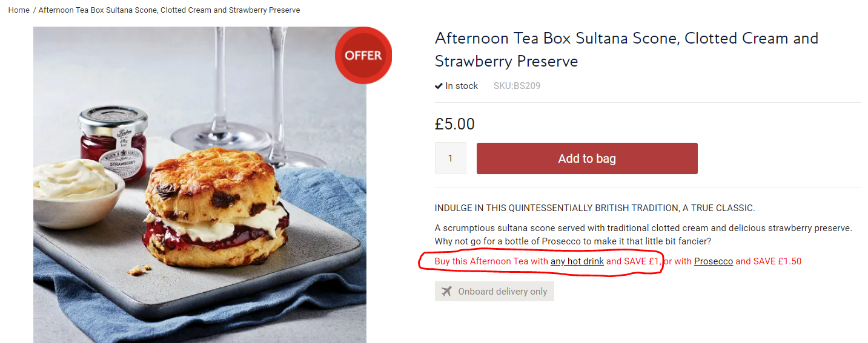
Task: Click the red OFFER badge
Action: pyautogui.click(x=363, y=56)
